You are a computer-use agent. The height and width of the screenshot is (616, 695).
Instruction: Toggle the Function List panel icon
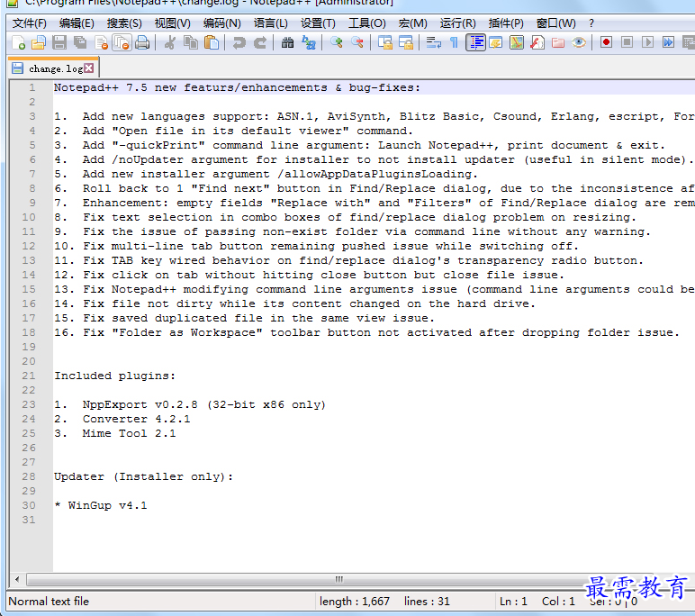537,42
